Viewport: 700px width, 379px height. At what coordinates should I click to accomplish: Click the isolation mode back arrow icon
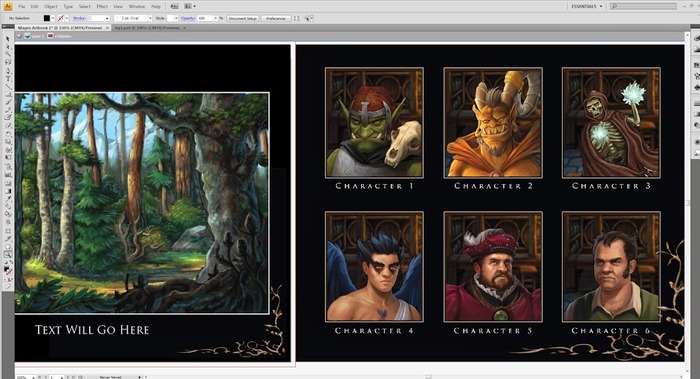pos(19,36)
